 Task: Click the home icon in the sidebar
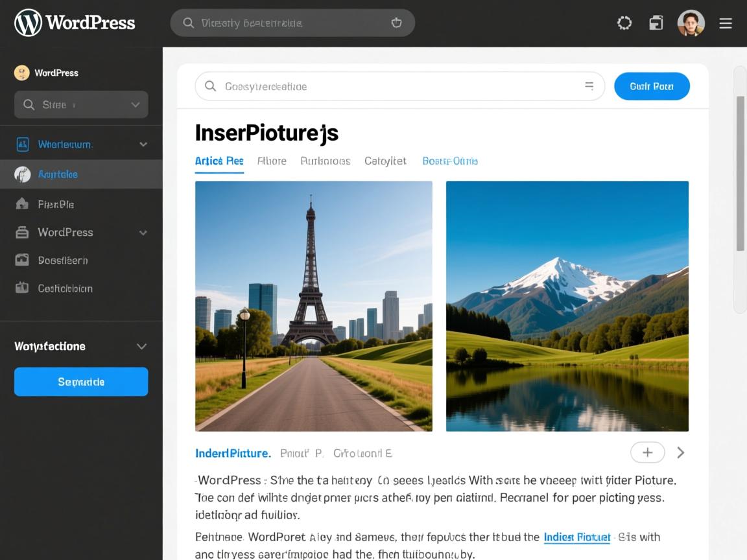point(22,204)
